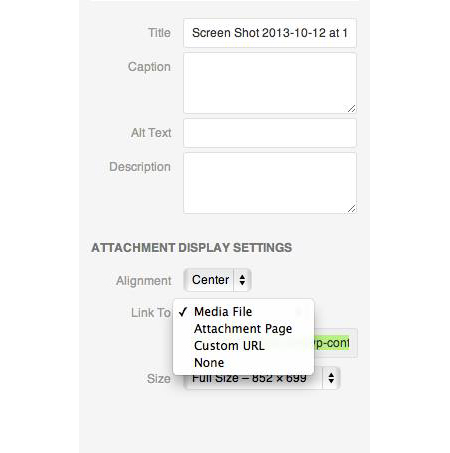The image size is (450, 453).
Task: Click the Size label
Action: click(159, 379)
